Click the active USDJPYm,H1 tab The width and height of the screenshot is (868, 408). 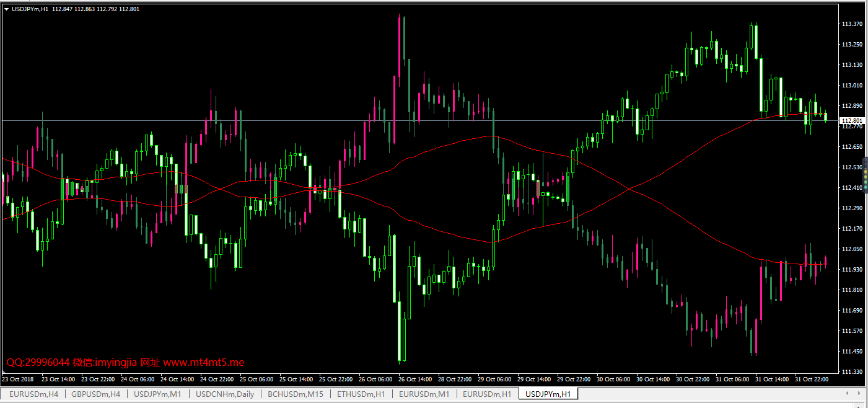(548, 394)
